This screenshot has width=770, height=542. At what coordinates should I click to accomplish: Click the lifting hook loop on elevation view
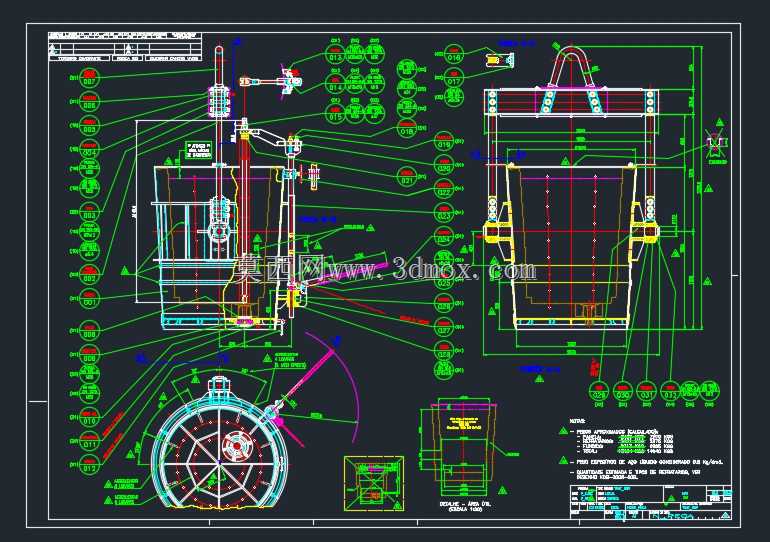[572, 66]
